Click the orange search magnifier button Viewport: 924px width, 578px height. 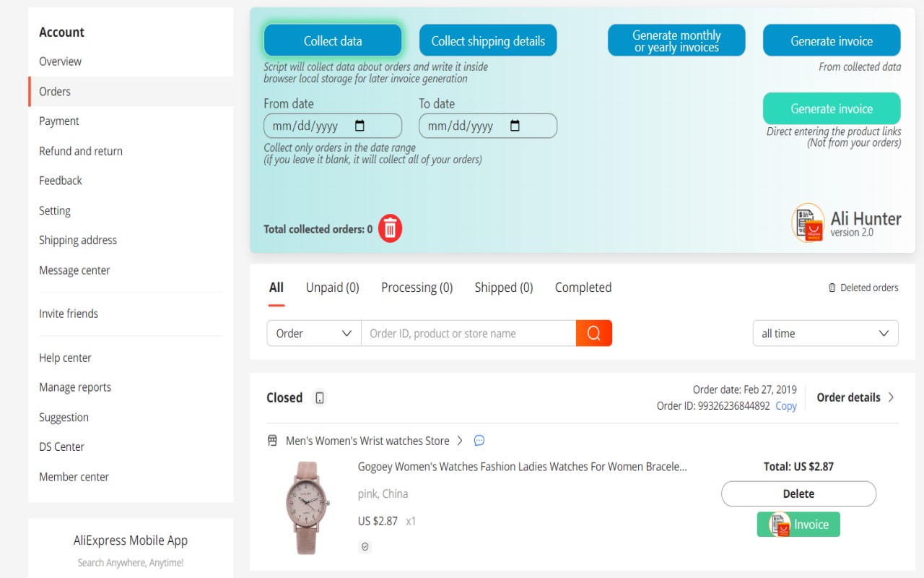pyautogui.click(x=593, y=333)
